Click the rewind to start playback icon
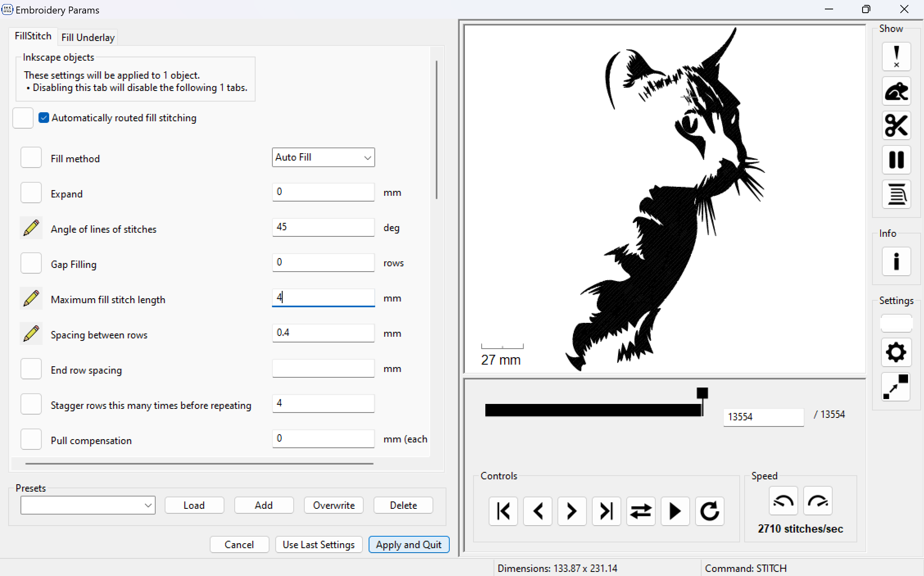Viewport: 924px width, 576px height. click(x=503, y=511)
